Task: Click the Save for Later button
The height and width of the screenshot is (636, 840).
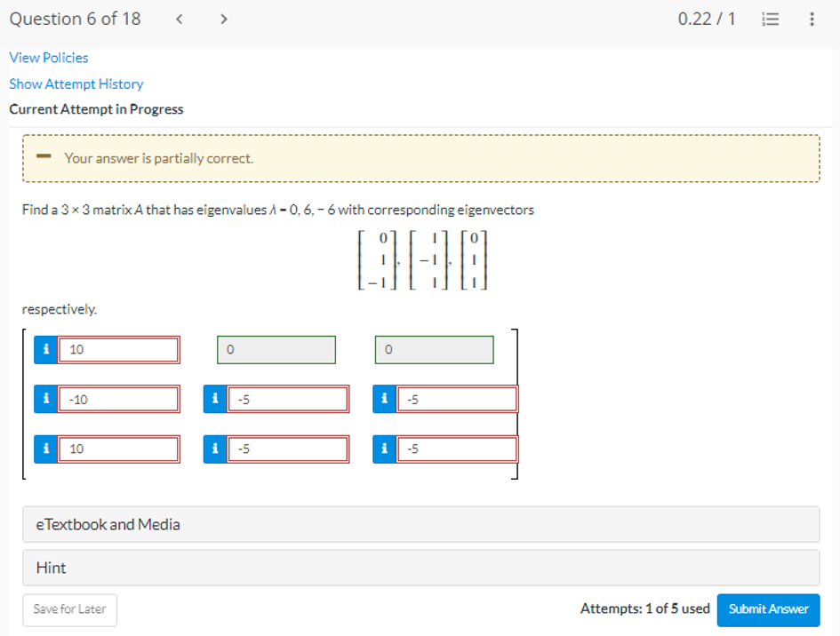Action: [x=69, y=609]
